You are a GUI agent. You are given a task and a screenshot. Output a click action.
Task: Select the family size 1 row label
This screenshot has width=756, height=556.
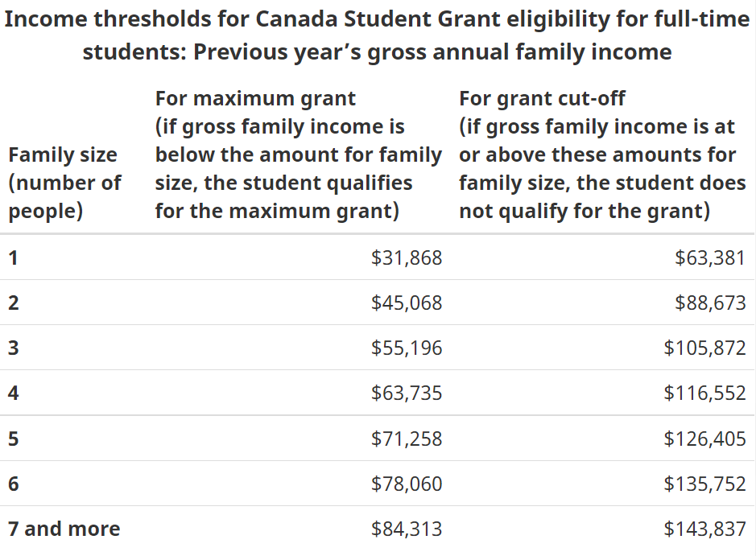click(13, 258)
